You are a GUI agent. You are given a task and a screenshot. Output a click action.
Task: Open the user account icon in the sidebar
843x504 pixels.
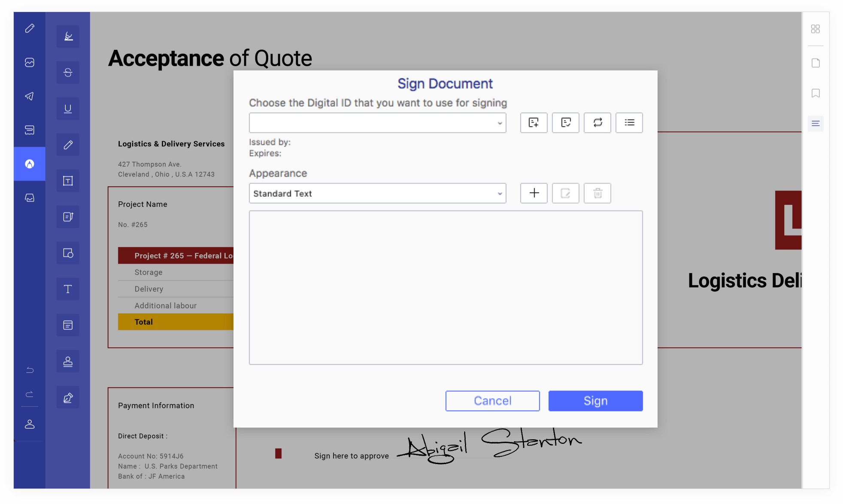[x=30, y=424]
